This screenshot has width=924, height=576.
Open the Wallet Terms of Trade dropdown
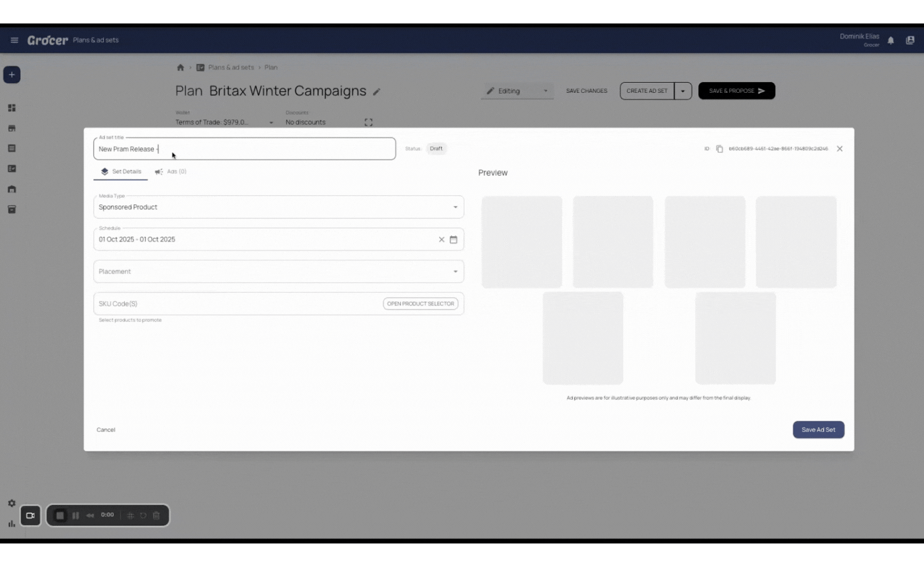point(225,122)
